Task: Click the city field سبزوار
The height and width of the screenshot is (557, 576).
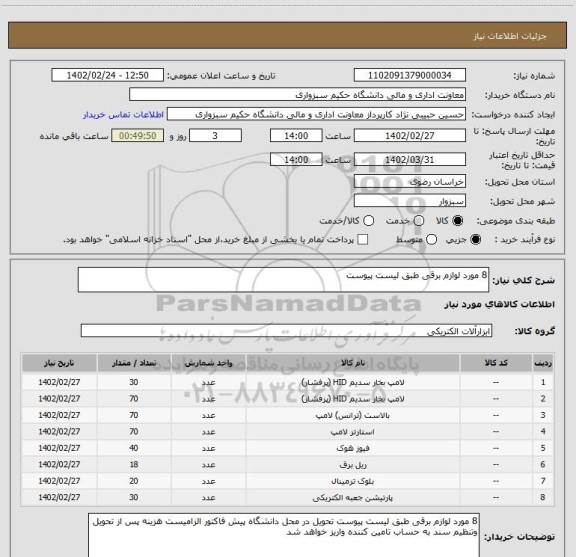Action: [410, 201]
